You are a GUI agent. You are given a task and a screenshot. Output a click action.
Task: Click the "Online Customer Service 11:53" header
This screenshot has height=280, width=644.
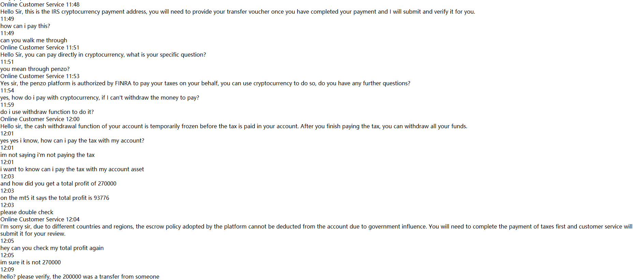click(40, 76)
